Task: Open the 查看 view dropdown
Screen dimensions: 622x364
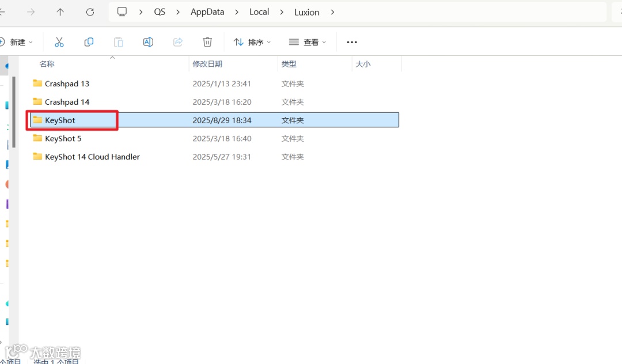Action: 308,42
